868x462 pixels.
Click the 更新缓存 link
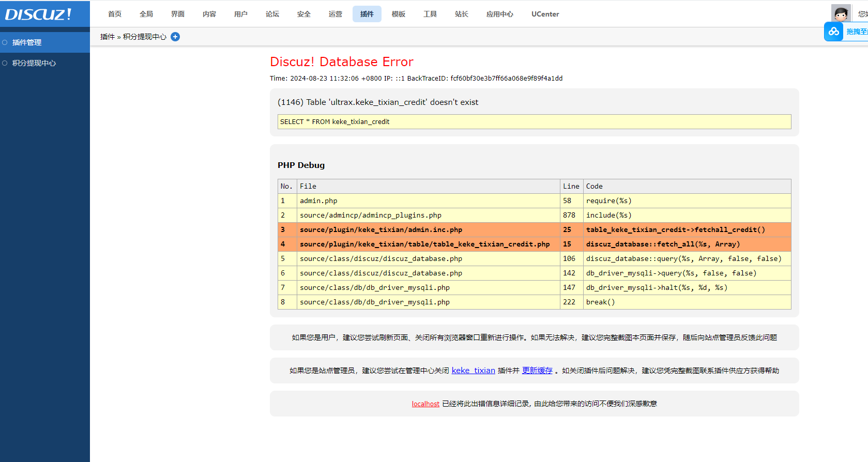537,371
